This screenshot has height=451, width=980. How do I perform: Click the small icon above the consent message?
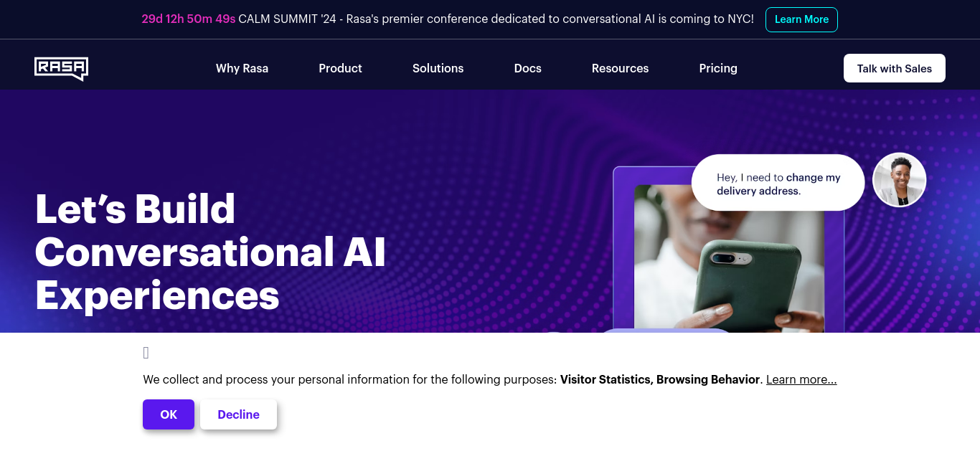[146, 353]
